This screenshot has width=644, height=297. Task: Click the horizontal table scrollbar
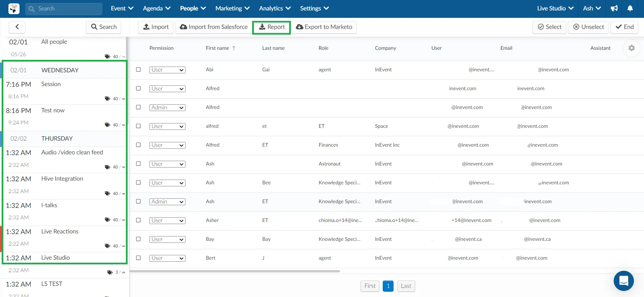(x=235, y=271)
